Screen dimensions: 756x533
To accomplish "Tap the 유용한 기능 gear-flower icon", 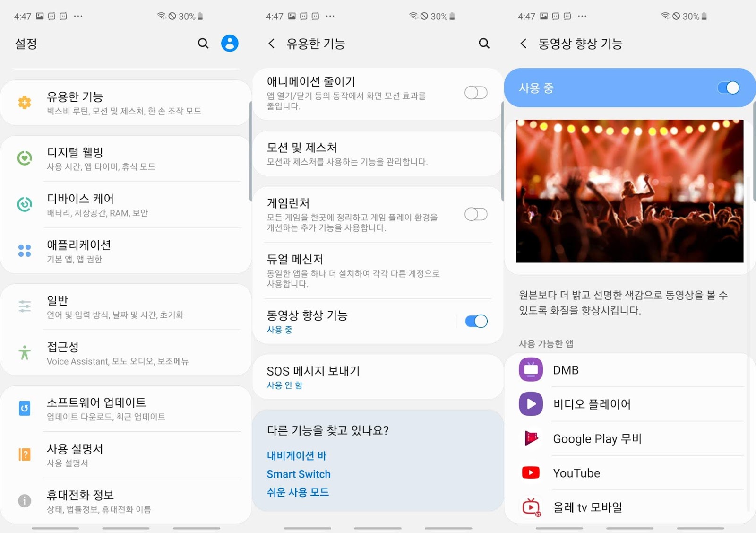I will pos(25,102).
